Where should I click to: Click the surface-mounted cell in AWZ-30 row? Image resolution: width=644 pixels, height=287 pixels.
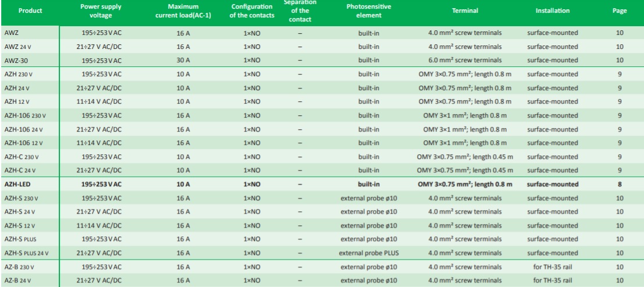pos(553,61)
